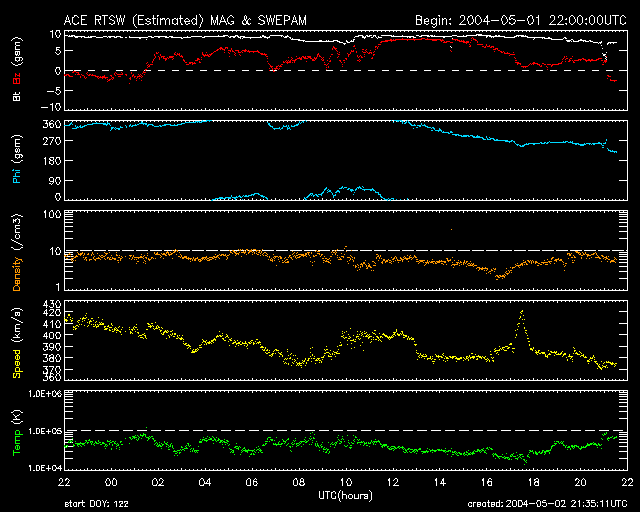The height and width of the screenshot is (512, 640).
Task: Click the 1.0E+05 temperature axis value
Action: [45, 431]
